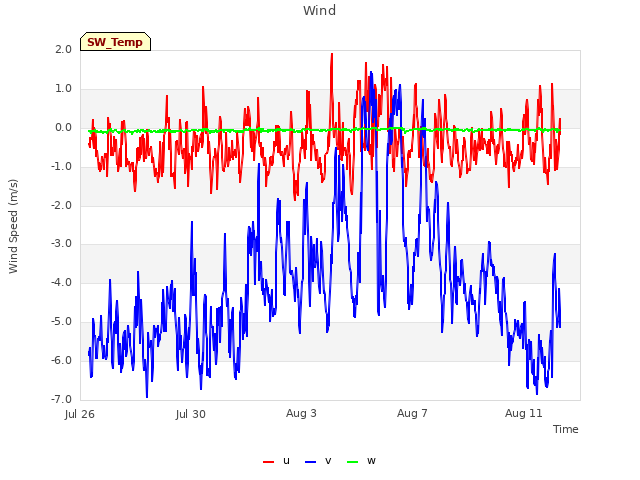Click the -7.0 y-axis label

point(61,399)
